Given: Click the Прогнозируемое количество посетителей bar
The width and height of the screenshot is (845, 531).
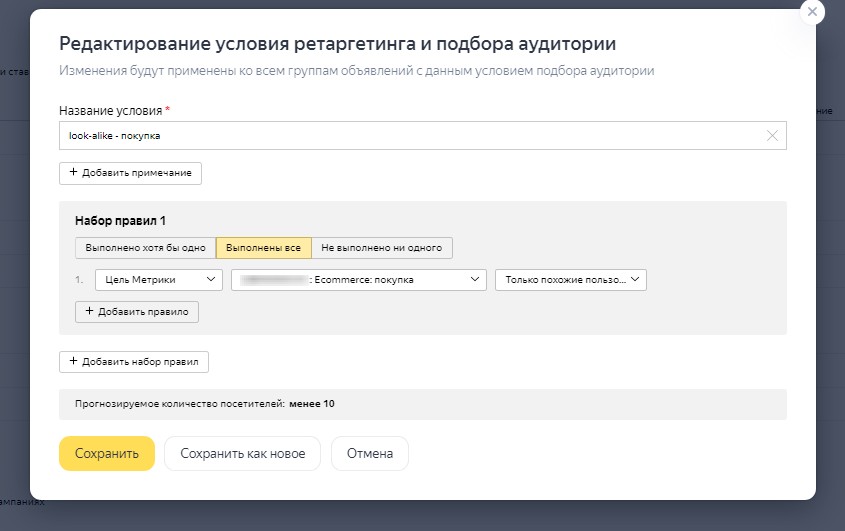Looking at the screenshot, I should coord(422,404).
